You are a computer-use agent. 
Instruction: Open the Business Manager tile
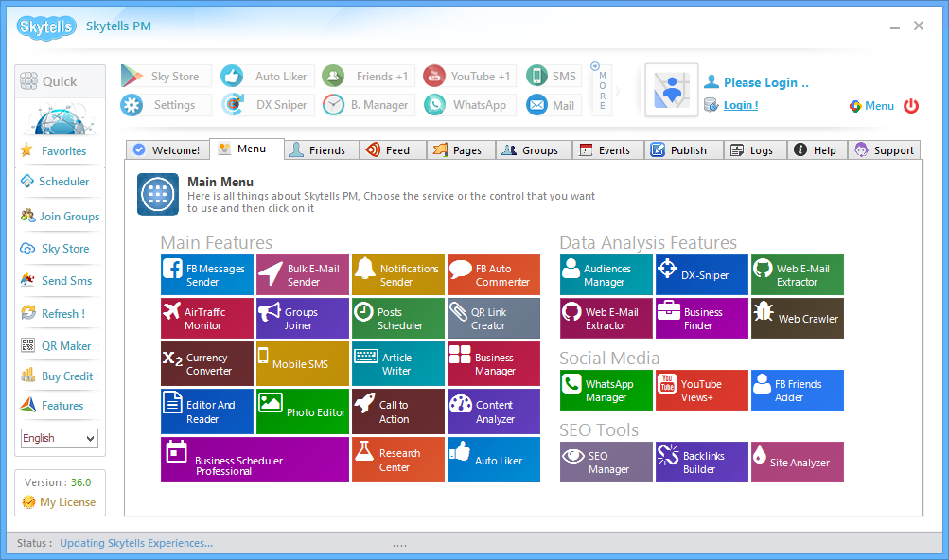(494, 364)
